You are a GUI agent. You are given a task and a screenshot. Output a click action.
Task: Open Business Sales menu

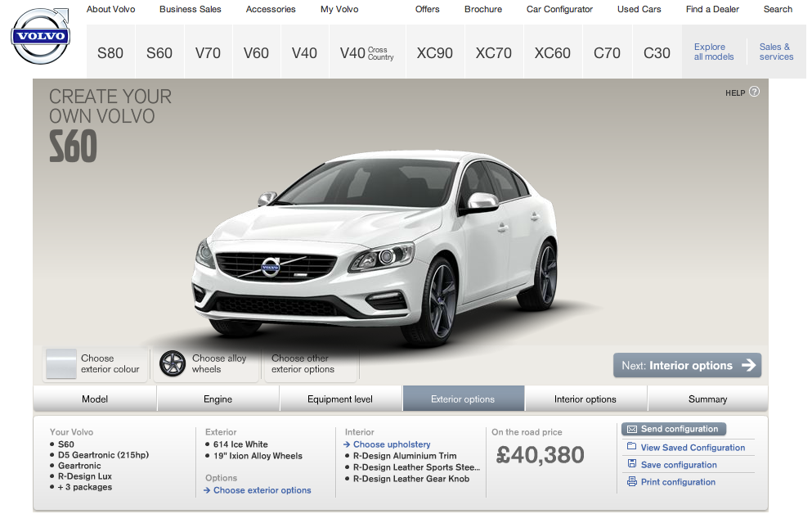coord(190,9)
